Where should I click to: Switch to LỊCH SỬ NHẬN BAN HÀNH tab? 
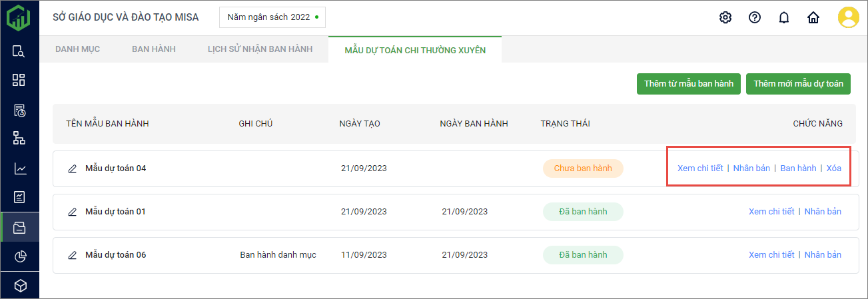pyautogui.click(x=255, y=49)
